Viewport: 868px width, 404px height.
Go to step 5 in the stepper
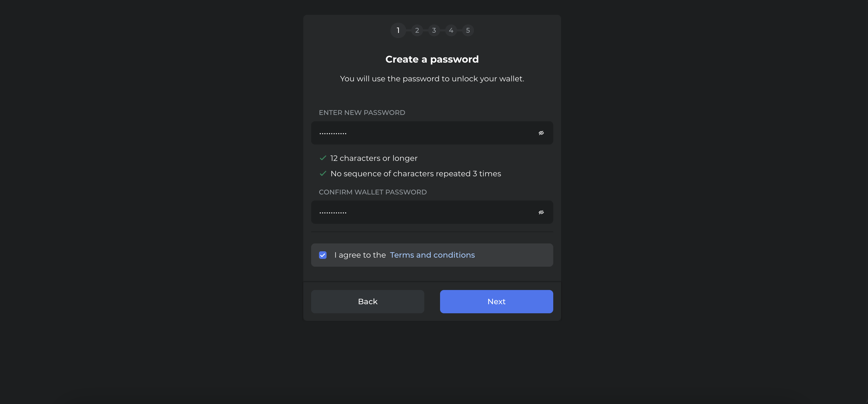(x=468, y=30)
